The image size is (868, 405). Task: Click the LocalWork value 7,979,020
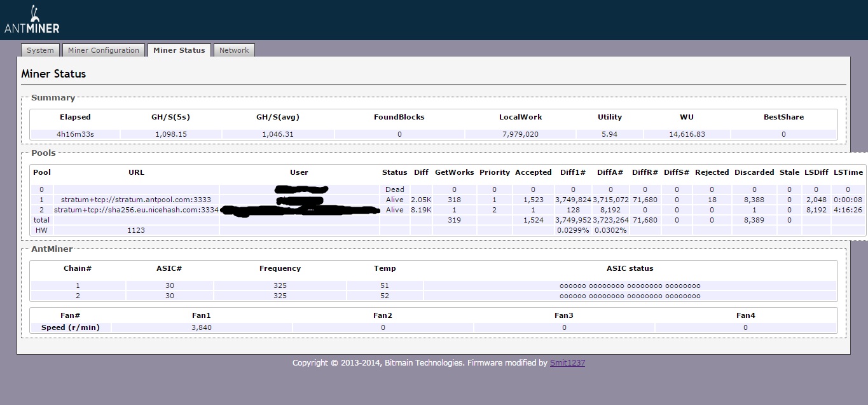pos(520,134)
